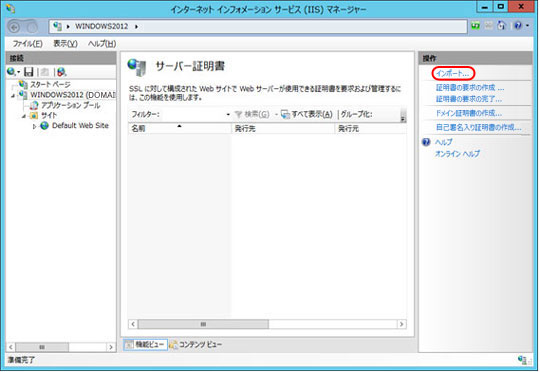Image resolution: width=540 pixels, height=372 pixels.
Task: Click the certificate list scroll right arrow
Action: coord(402,324)
